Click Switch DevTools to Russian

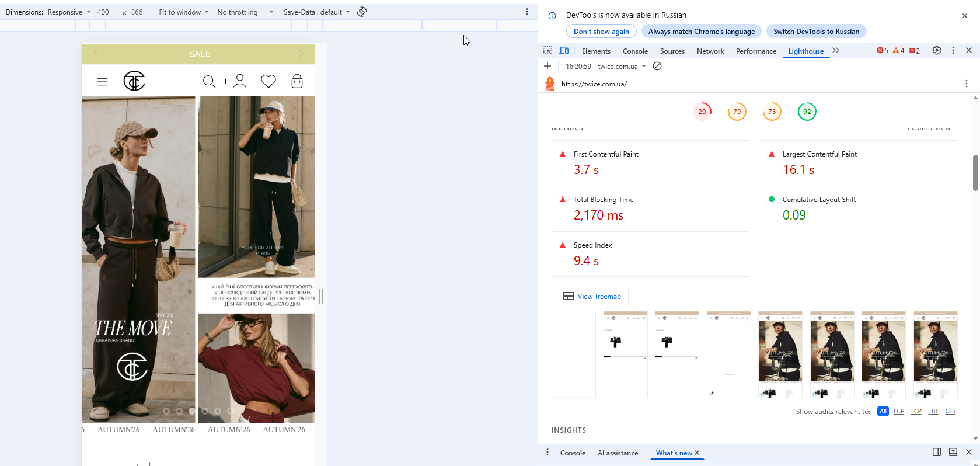[x=816, y=32]
